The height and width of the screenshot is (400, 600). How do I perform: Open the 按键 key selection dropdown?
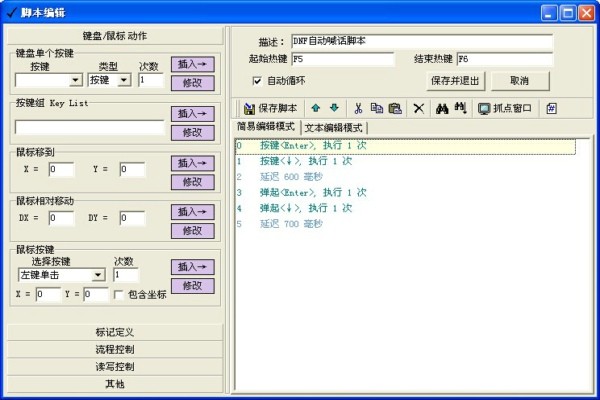[76, 80]
